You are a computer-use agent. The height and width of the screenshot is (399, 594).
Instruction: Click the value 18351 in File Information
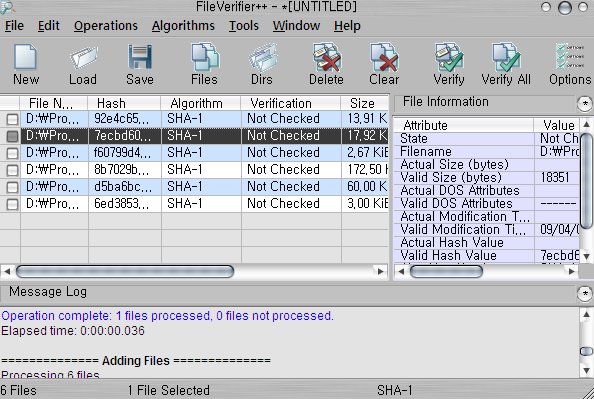point(555,177)
